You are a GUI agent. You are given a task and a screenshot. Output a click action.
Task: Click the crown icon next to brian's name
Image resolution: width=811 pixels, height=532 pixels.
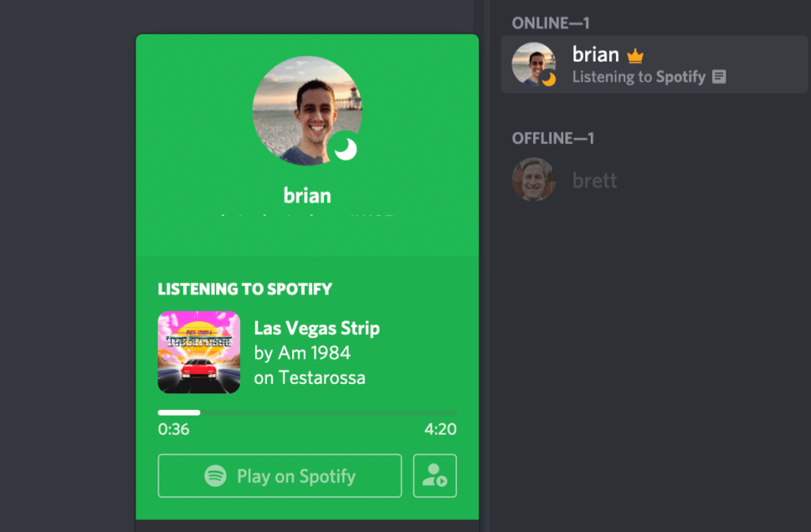click(636, 54)
